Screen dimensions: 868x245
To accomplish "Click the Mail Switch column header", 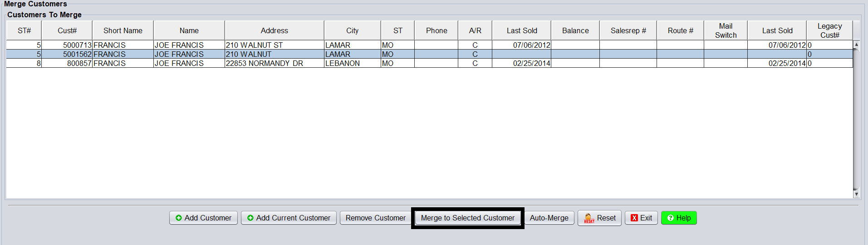I will pyautogui.click(x=725, y=30).
